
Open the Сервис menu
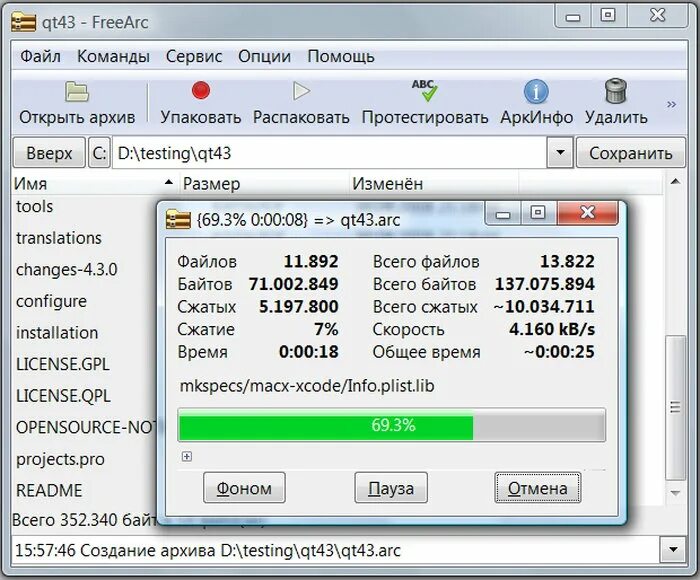coord(194,57)
